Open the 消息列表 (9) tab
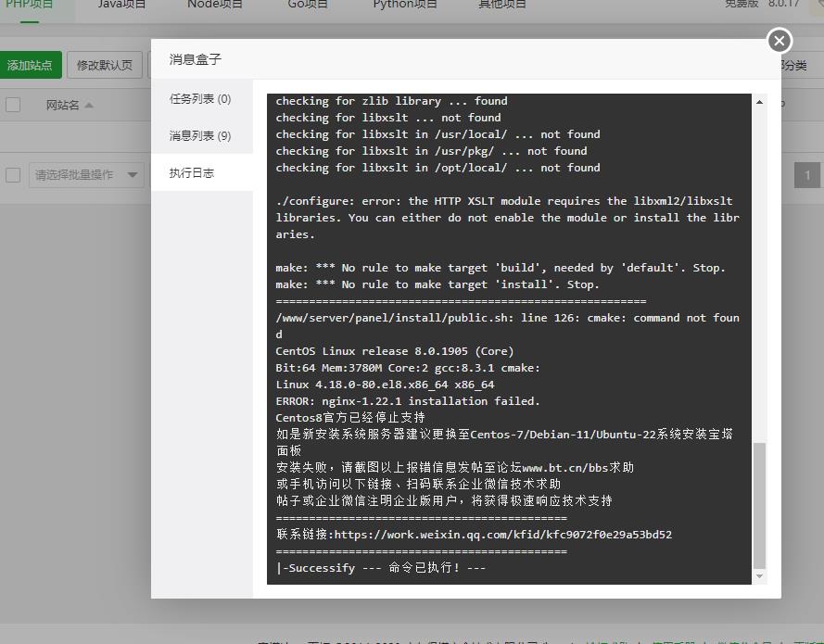The height and width of the screenshot is (644, 824). pyautogui.click(x=200, y=135)
